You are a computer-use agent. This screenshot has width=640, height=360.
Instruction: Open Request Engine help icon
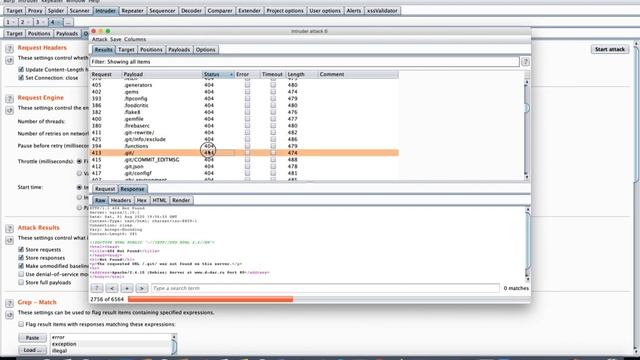9,99
